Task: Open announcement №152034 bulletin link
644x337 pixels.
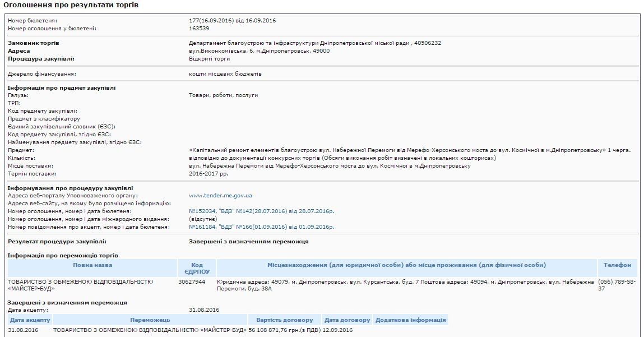Action: tap(261, 211)
